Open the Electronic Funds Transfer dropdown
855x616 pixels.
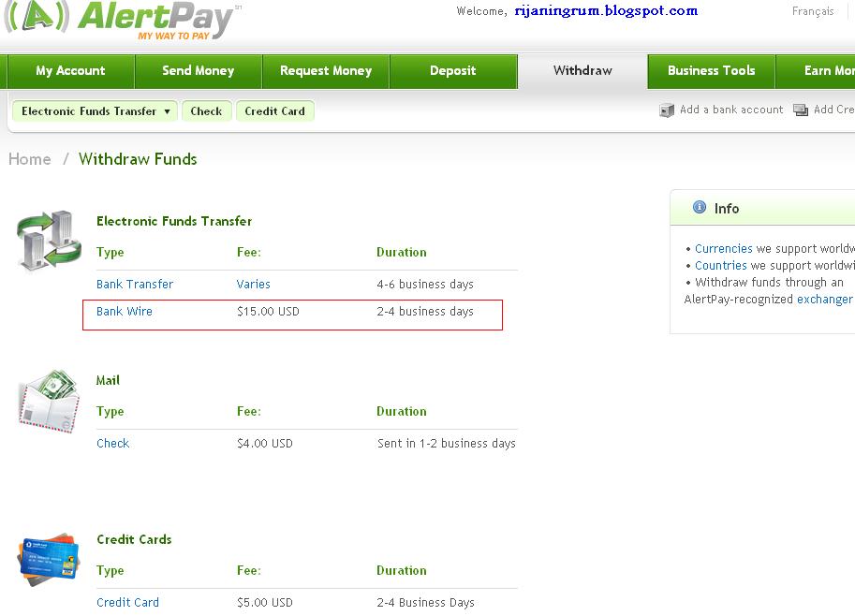(x=93, y=110)
